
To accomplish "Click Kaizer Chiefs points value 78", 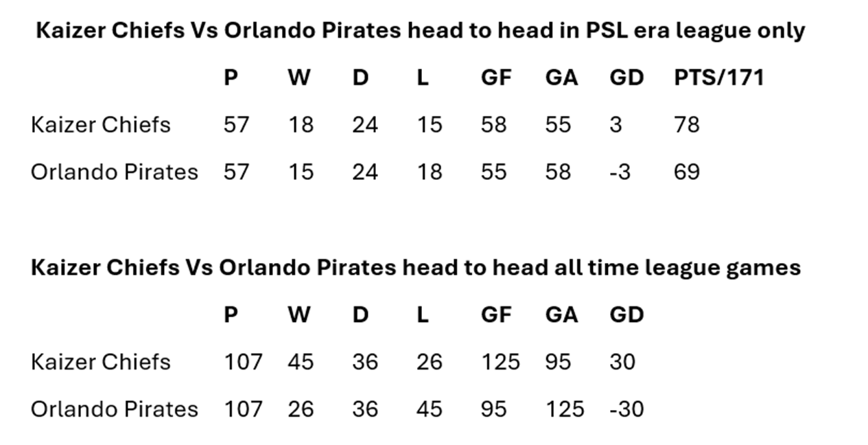I will coord(687,124).
